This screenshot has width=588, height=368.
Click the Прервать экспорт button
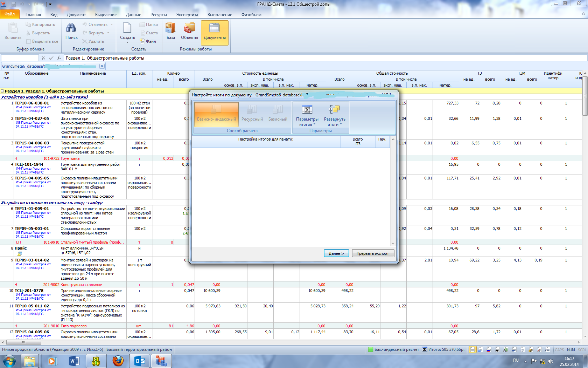coord(372,253)
